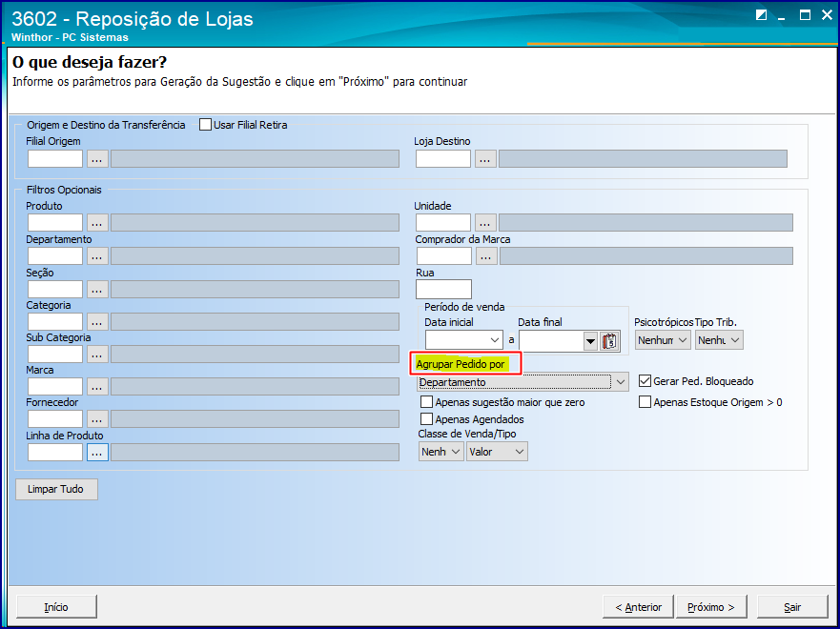Focus the Seção code field
The height and width of the screenshot is (629, 840).
(x=55, y=289)
